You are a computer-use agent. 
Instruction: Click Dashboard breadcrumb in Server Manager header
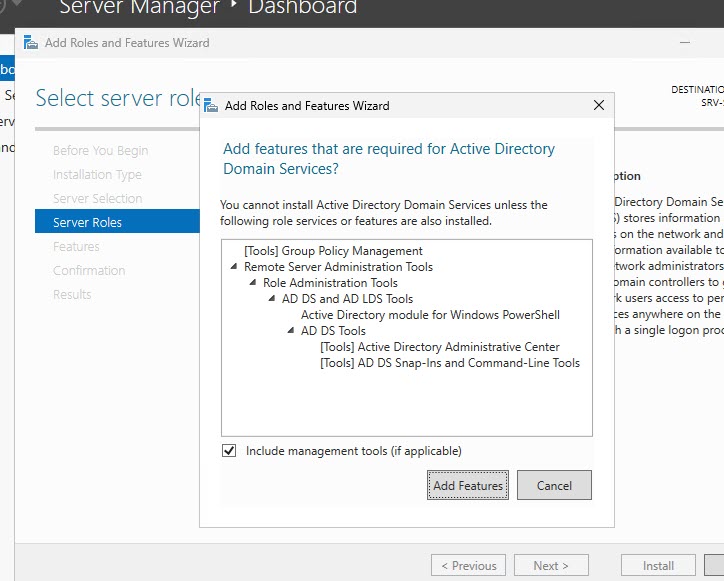(302, 7)
